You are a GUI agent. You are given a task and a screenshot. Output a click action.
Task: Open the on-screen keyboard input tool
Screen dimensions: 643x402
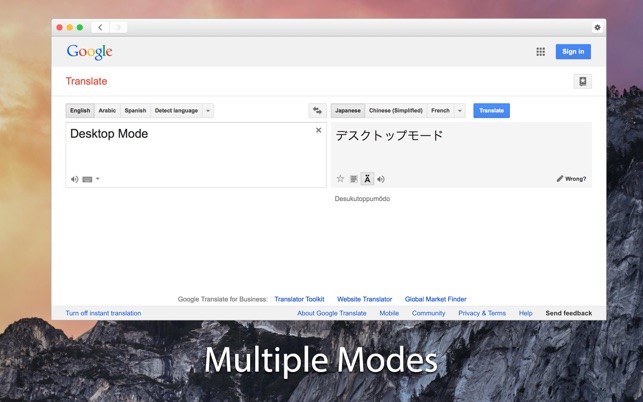[87, 179]
